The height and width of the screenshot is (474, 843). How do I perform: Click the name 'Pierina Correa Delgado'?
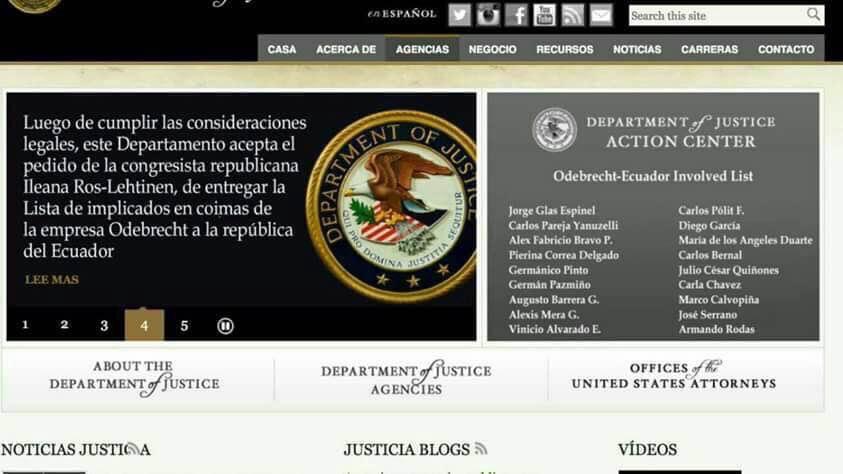pyautogui.click(x=563, y=255)
